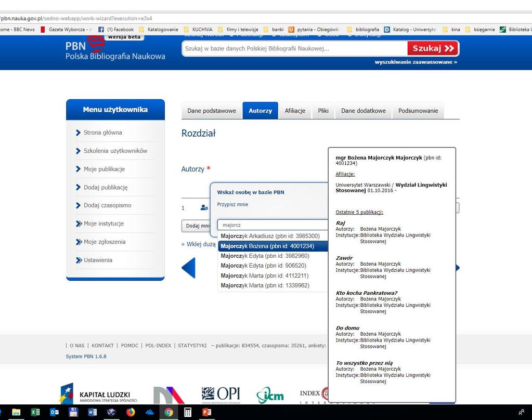Launch PowerPoint from the taskbar

(x=206, y=412)
